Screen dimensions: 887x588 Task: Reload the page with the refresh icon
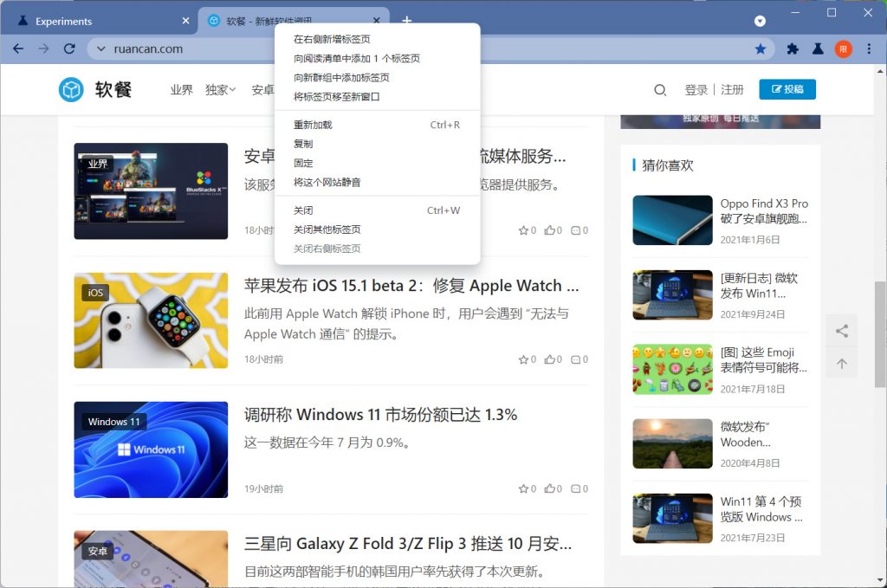pos(69,49)
